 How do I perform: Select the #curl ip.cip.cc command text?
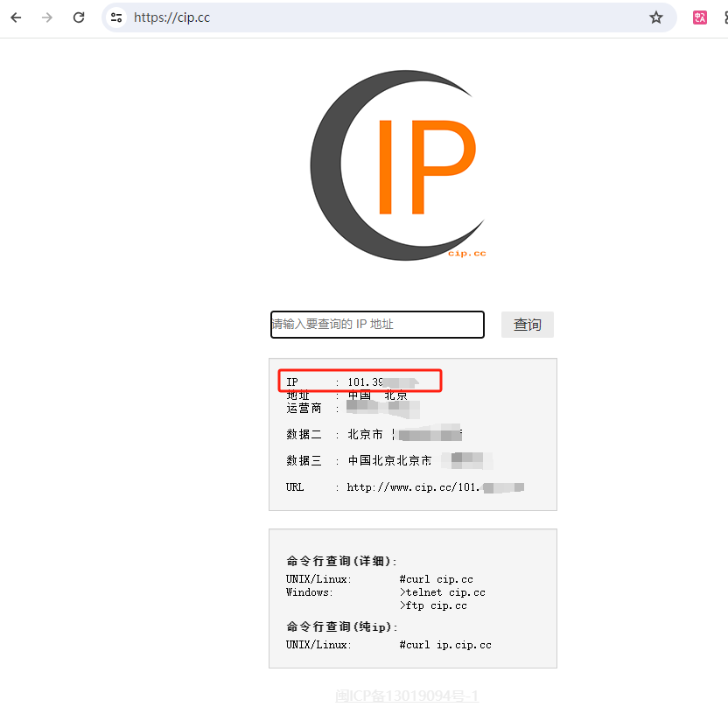[445, 645]
